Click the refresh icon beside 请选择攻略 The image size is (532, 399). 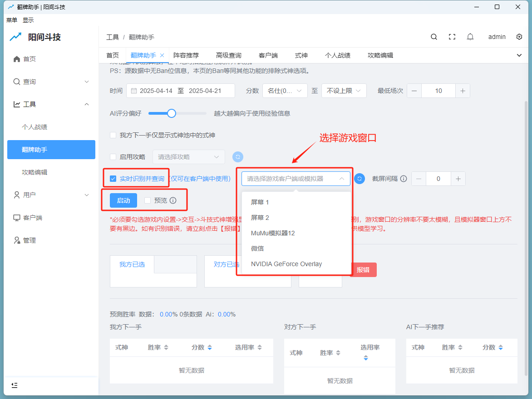[237, 156]
